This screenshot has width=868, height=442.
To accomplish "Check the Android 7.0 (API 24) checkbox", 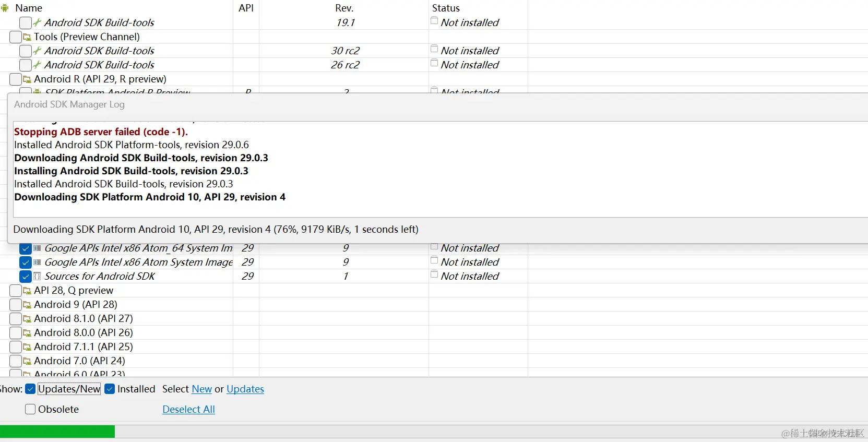I will pos(16,361).
